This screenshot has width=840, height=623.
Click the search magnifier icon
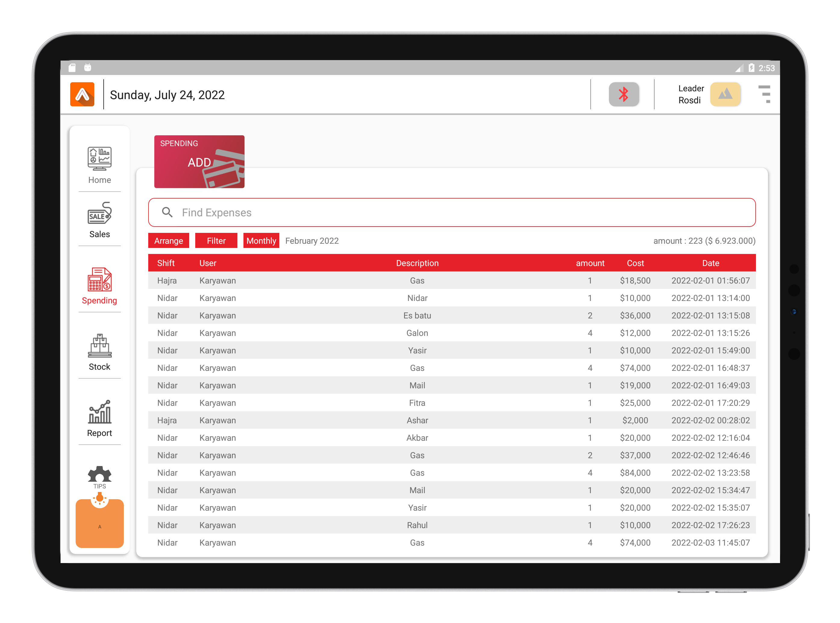pos(167,213)
